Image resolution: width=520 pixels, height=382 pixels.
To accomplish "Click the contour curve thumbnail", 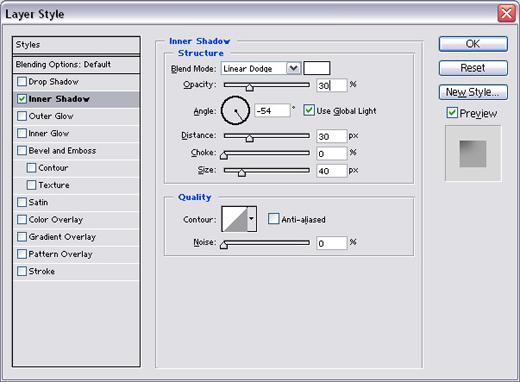I will (235, 219).
